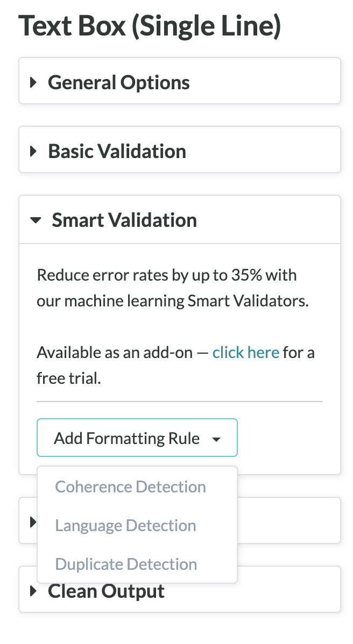
Task: Click the Clean Output disclosure triangle icon
Action: (x=33, y=591)
